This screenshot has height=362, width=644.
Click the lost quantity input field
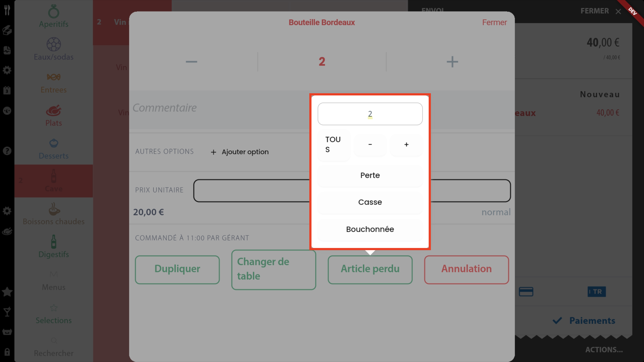click(370, 114)
